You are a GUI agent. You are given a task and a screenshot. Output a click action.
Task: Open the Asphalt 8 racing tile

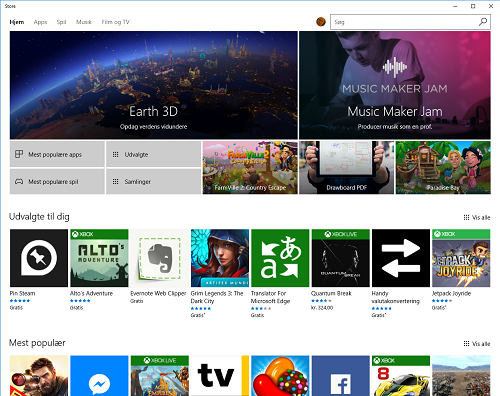point(401,376)
